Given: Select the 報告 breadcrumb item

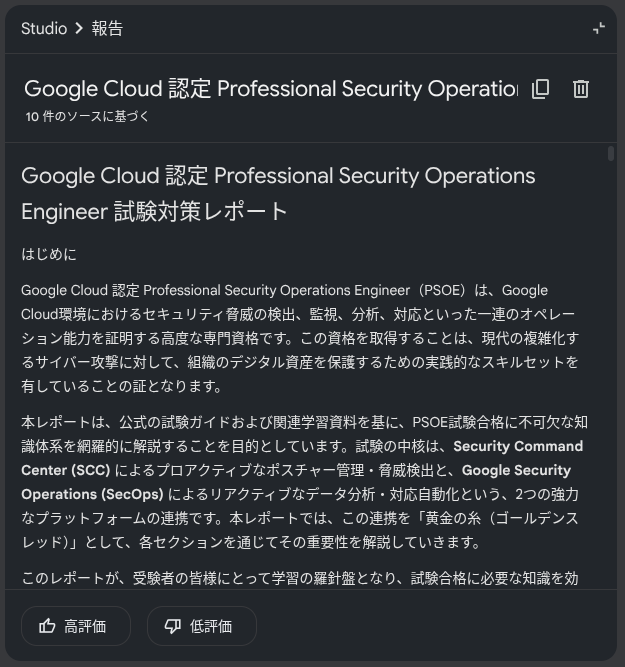Looking at the screenshot, I should [107, 29].
